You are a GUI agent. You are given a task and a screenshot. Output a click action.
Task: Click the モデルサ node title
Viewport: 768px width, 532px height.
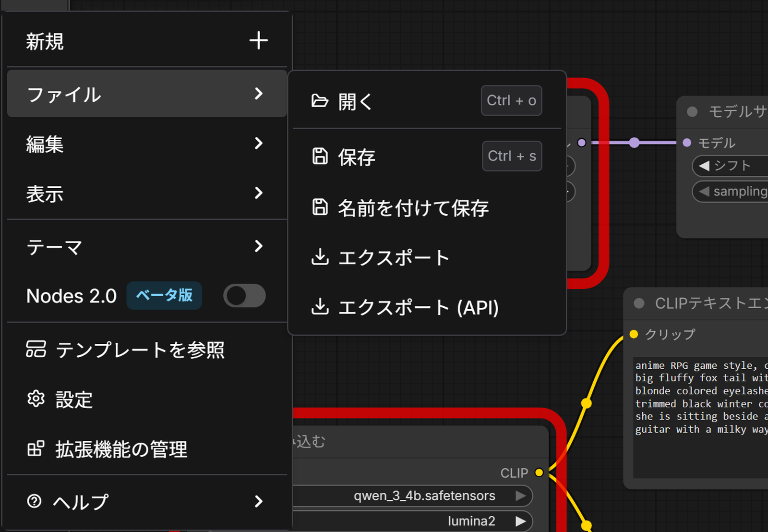(738, 111)
